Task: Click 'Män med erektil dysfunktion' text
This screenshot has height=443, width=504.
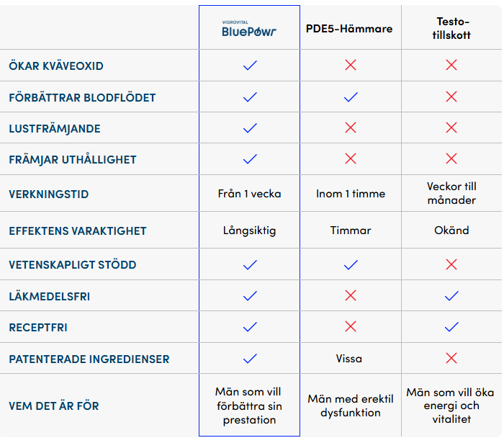Action: click(x=351, y=406)
